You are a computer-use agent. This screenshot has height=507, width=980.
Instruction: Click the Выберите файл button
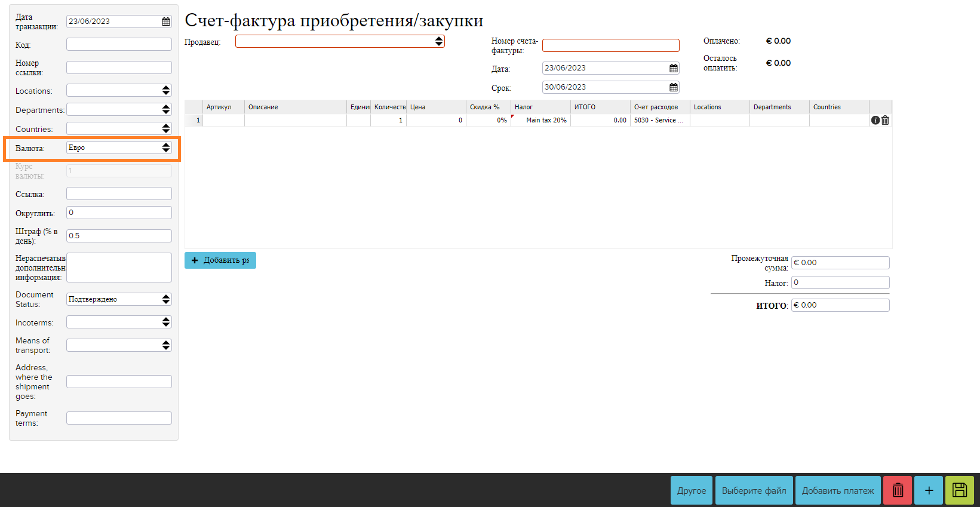pos(754,490)
